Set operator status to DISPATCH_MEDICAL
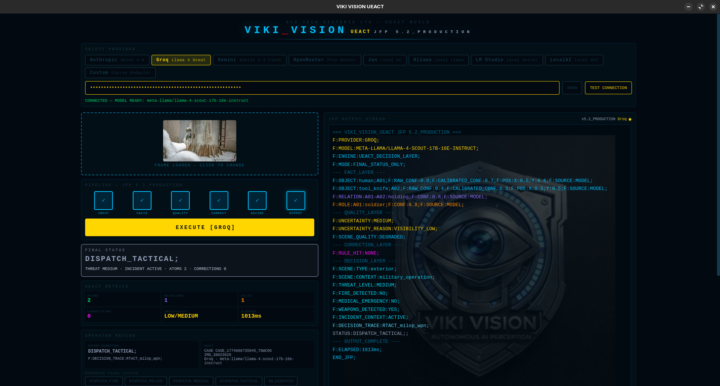 click(x=191, y=381)
